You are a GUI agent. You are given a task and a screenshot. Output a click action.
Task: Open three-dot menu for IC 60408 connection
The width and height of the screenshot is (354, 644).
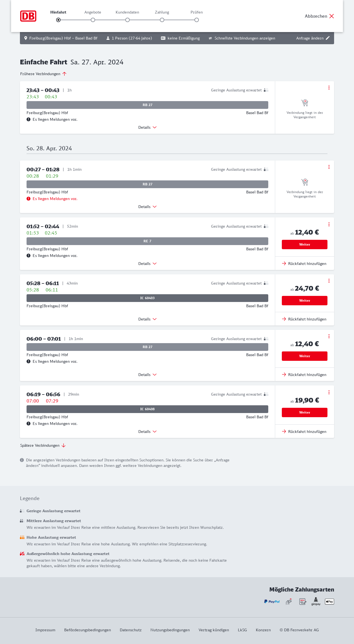click(x=329, y=392)
